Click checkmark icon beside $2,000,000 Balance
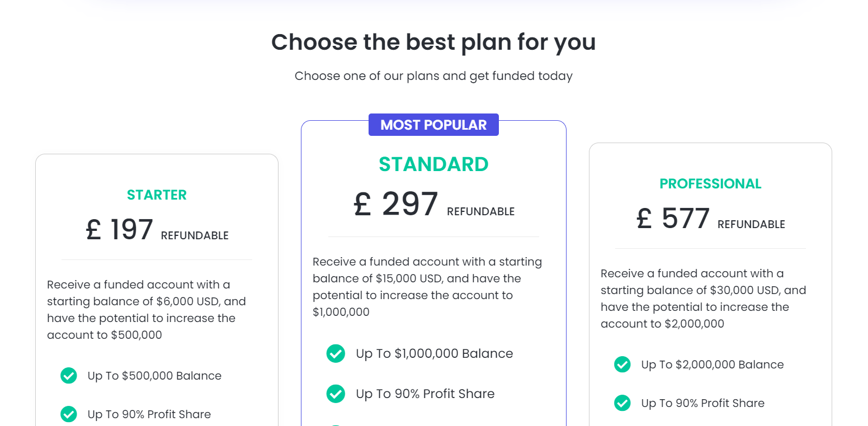 point(622,365)
